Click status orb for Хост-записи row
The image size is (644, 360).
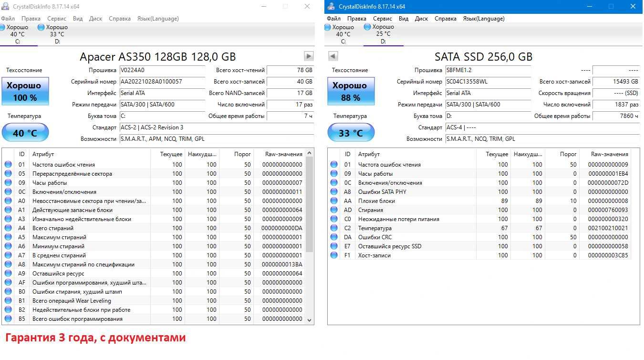[334, 255]
